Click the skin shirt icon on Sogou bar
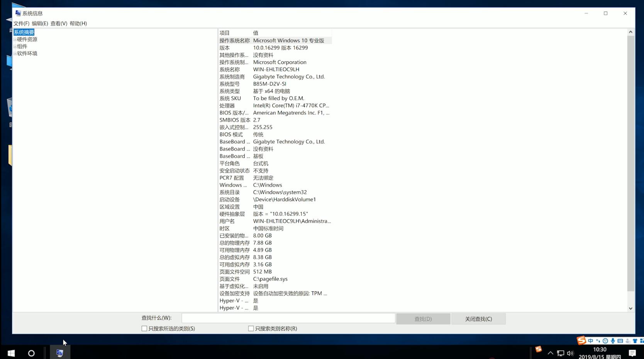 click(635, 341)
